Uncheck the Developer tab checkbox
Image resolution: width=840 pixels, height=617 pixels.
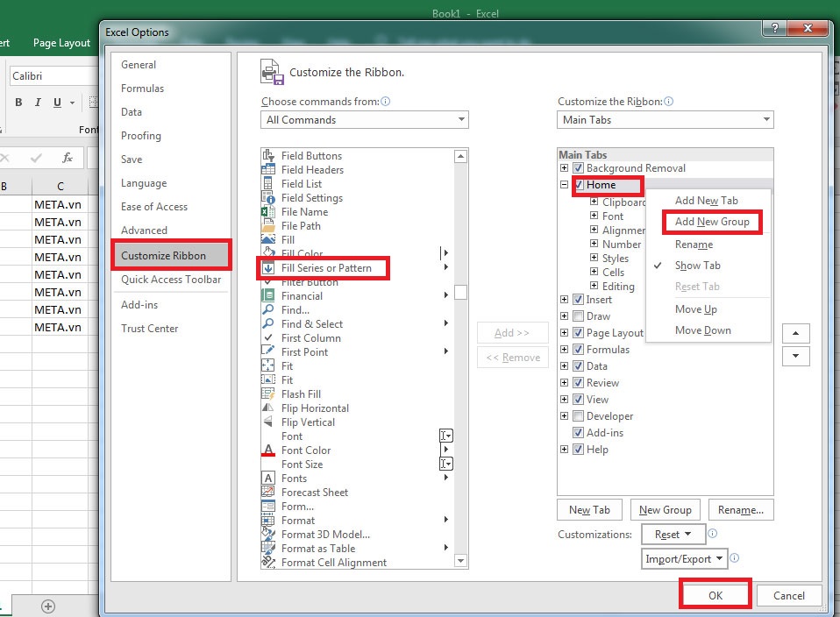tap(576, 415)
